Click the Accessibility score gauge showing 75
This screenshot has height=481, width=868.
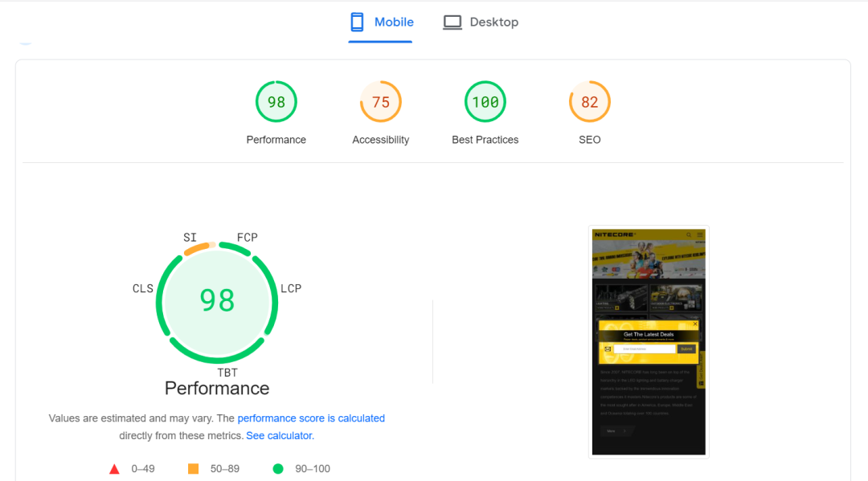coord(381,102)
